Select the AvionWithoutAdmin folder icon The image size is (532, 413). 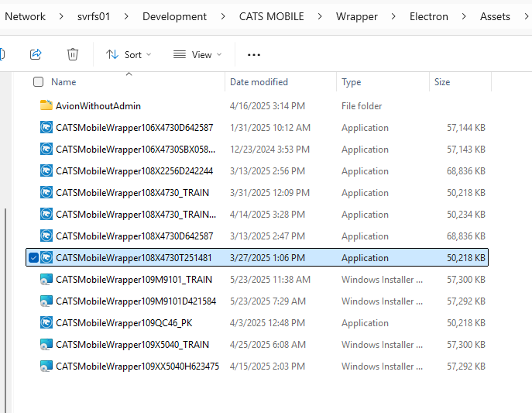tap(46, 105)
